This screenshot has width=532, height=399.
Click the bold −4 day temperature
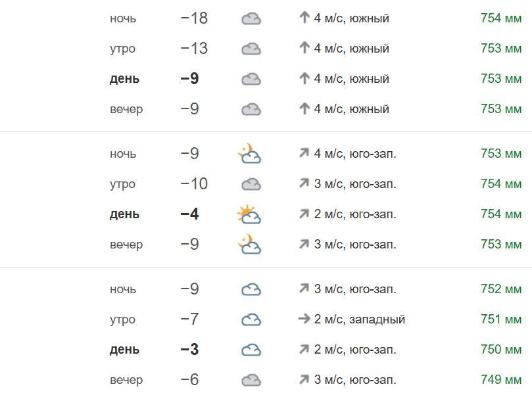(189, 214)
